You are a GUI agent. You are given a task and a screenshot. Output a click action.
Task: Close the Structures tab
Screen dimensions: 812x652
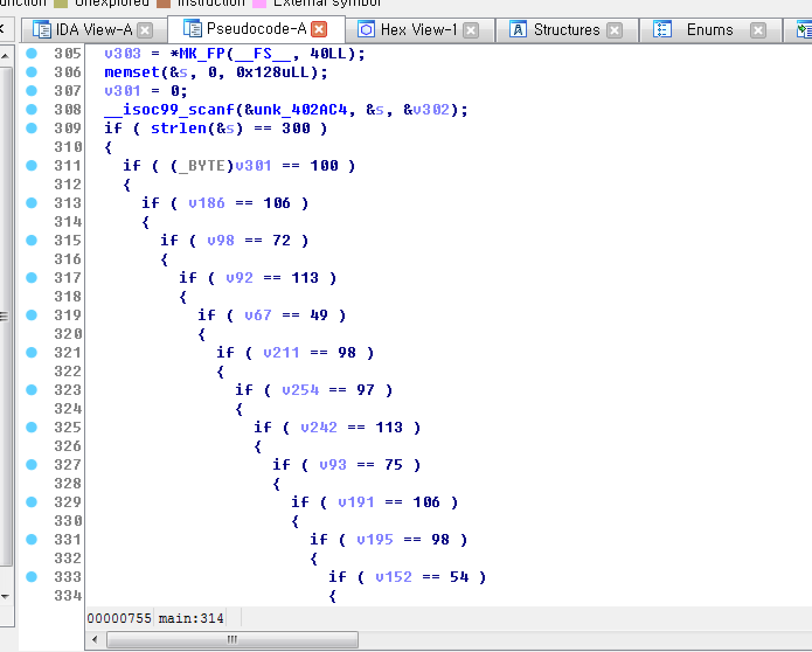click(x=615, y=30)
